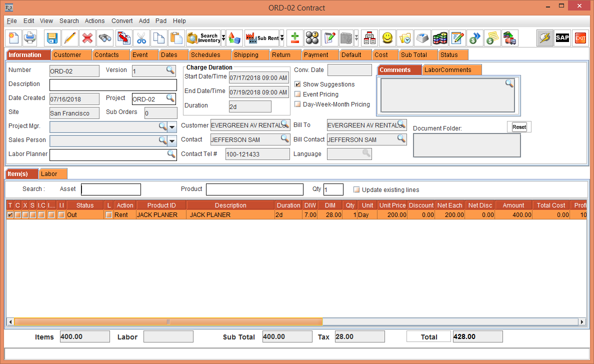Expand the Sales Person dropdown
The image size is (594, 364).
click(172, 140)
